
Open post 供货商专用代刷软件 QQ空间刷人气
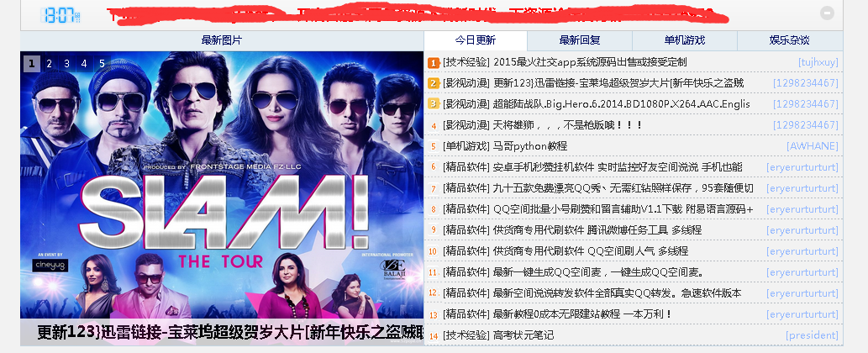[x=591, y=251]
